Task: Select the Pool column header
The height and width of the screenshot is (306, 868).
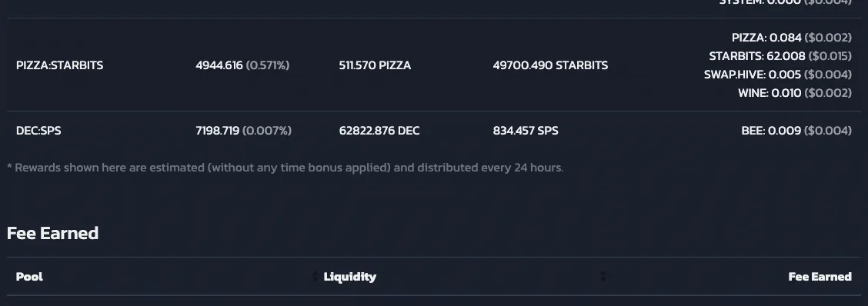Action: tap(29, 276)
